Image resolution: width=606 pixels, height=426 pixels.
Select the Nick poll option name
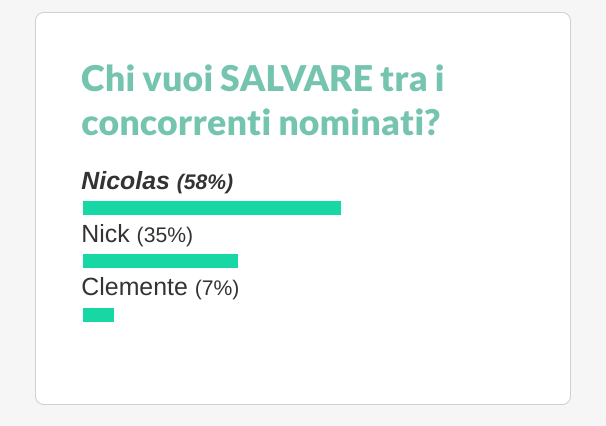[105, 235]
